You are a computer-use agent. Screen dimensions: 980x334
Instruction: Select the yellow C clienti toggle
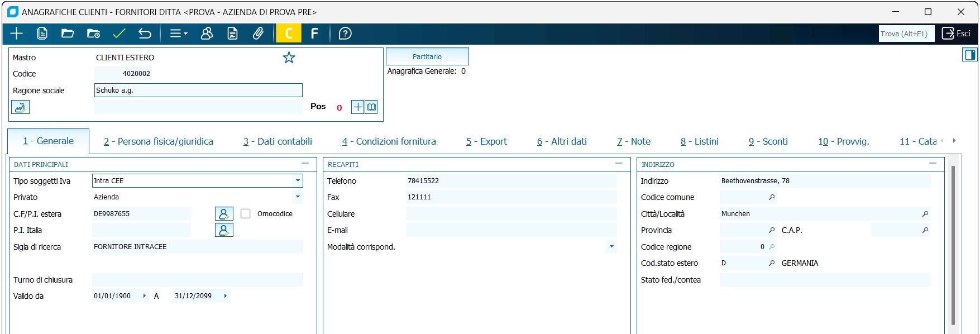click(x=289, y=34)
